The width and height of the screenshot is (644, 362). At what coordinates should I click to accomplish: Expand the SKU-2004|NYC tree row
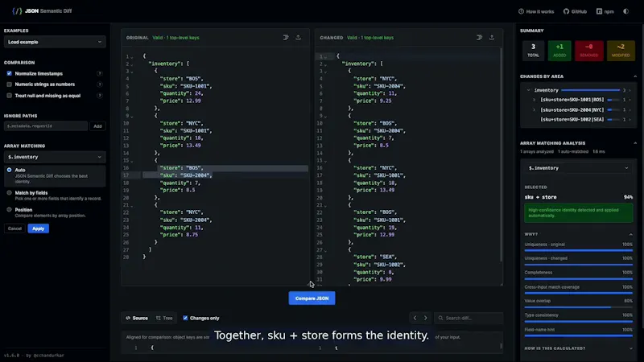click(534, 109)
